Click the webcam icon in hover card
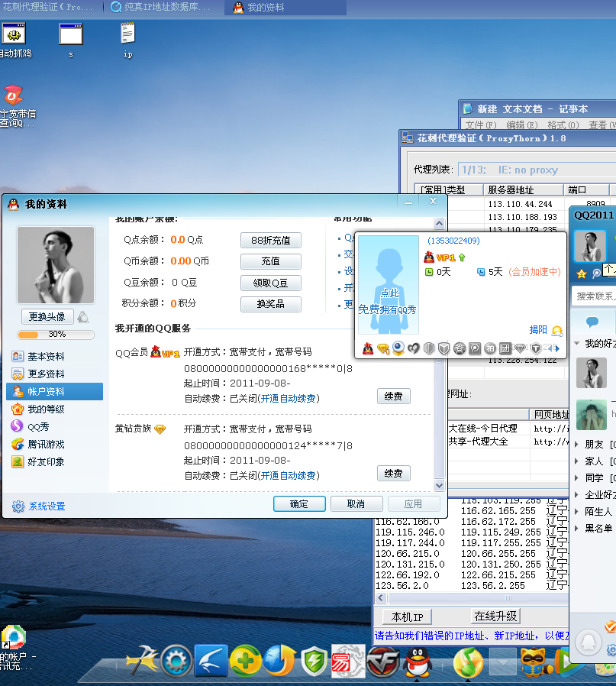The height and width of the screenshot is (686, 616). pyautogui.click(x=398, y=348)
